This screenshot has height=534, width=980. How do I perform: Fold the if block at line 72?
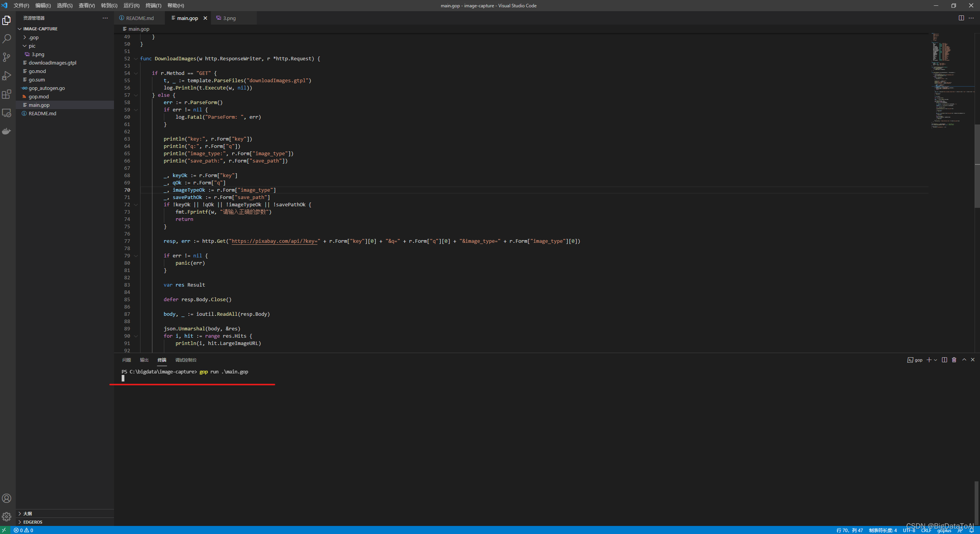coord(136,205)
